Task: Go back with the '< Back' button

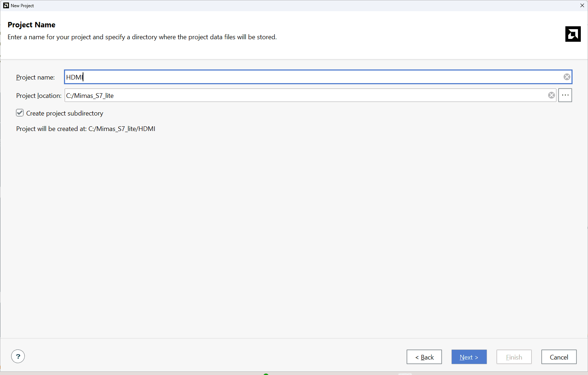Action: tap(424, 357)
